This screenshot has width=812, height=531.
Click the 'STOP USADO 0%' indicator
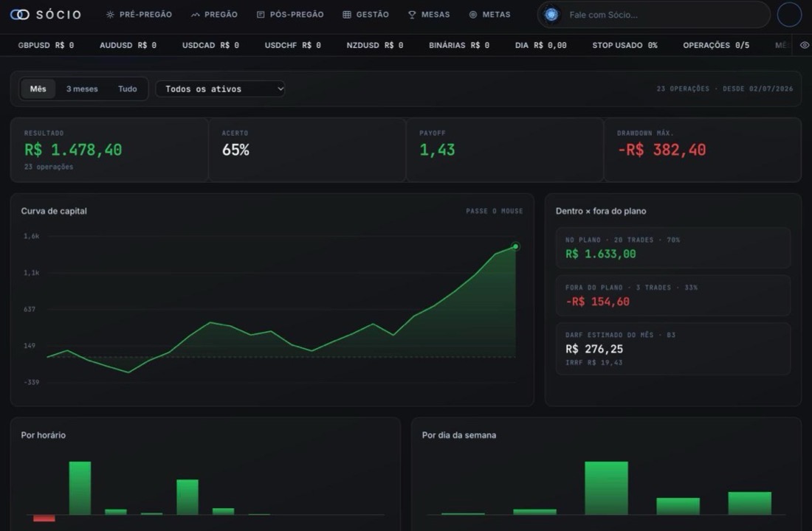625,46
